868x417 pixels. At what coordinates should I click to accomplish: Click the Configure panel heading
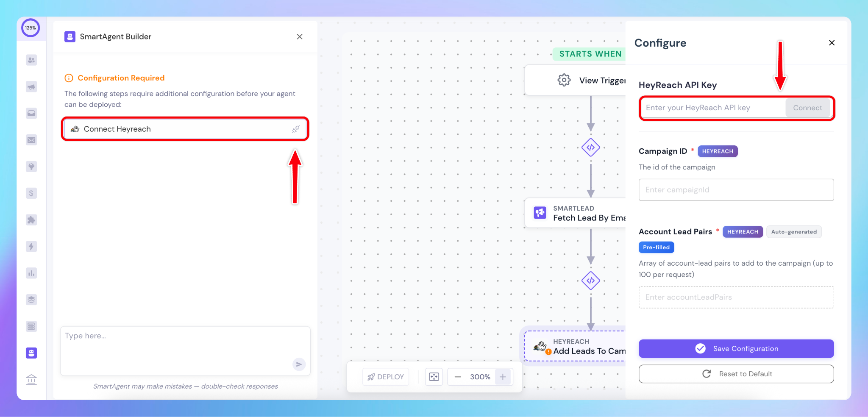pos(660,43)
